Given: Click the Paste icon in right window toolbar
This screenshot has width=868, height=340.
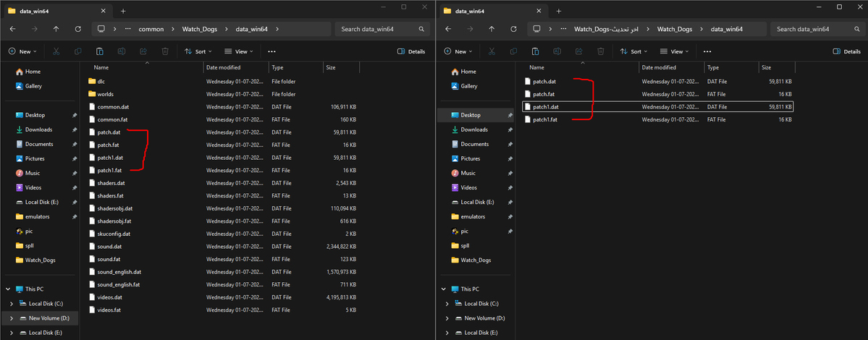Looking at the screenshot, I should [x=535, y=51].
